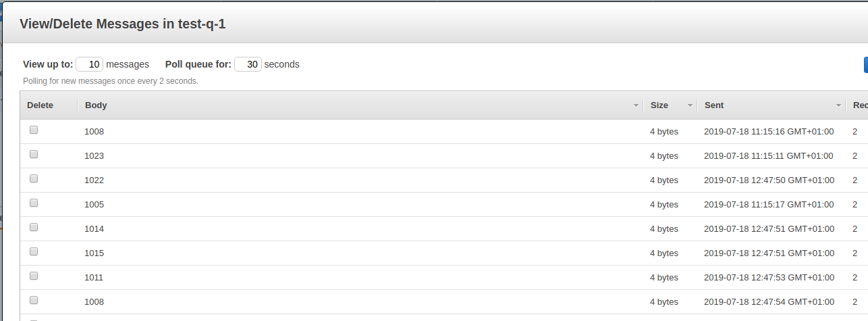Open the Body column dropdown arrow
The height and width of the screenshot is (321, 868).
pos(636,105)
